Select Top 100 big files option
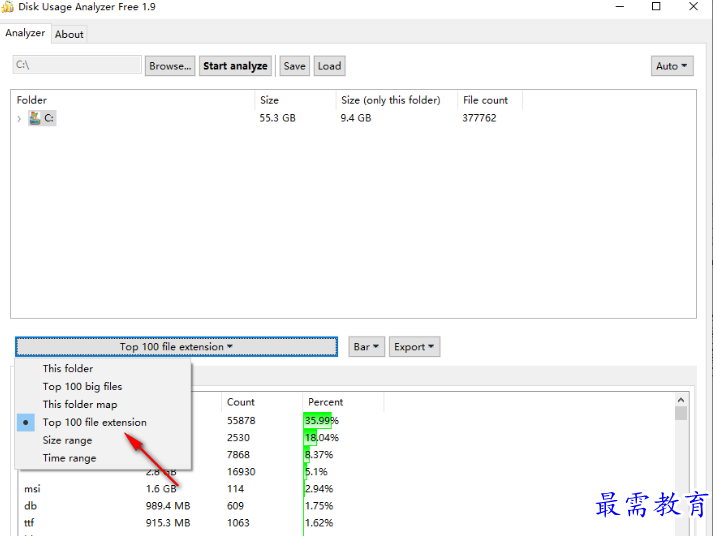 [82, 386]
